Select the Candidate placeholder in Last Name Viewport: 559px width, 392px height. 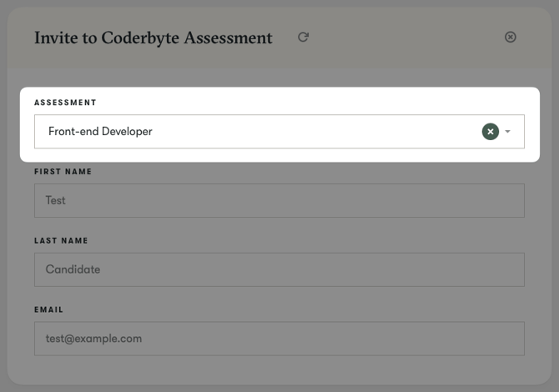pos(73,269)
